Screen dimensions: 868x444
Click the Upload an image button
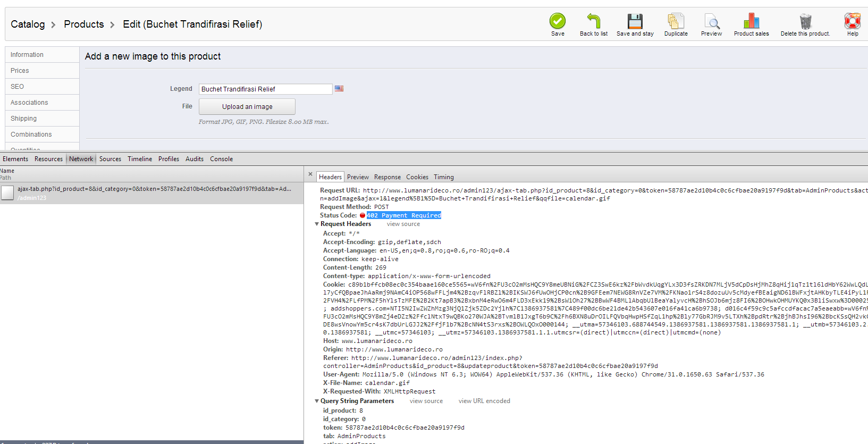247,107
